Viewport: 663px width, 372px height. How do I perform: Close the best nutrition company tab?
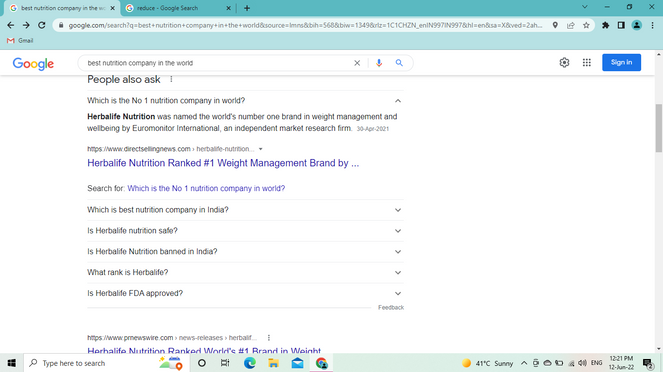(x=112, y=8)
